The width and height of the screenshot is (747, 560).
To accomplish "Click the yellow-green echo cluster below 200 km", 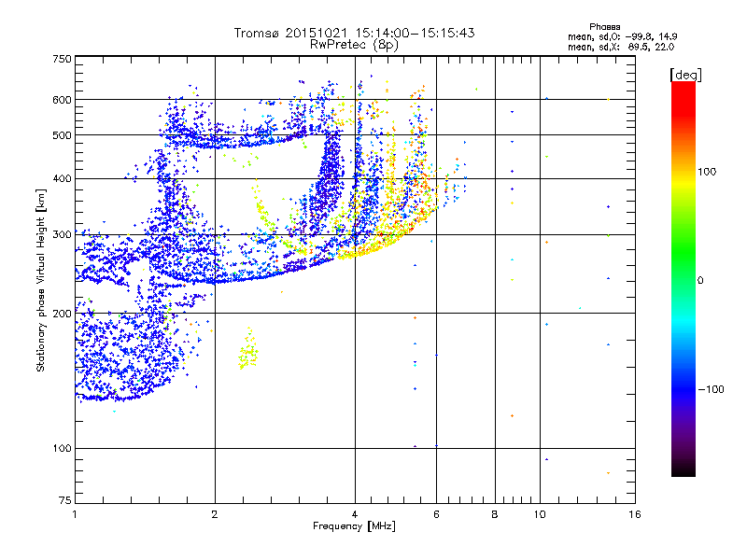I will tap(248, 349).
